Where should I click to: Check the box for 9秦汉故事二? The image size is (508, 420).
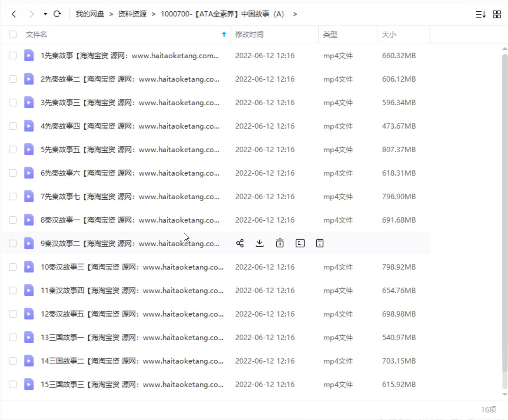pyautogui.click(x=13, y=243)
